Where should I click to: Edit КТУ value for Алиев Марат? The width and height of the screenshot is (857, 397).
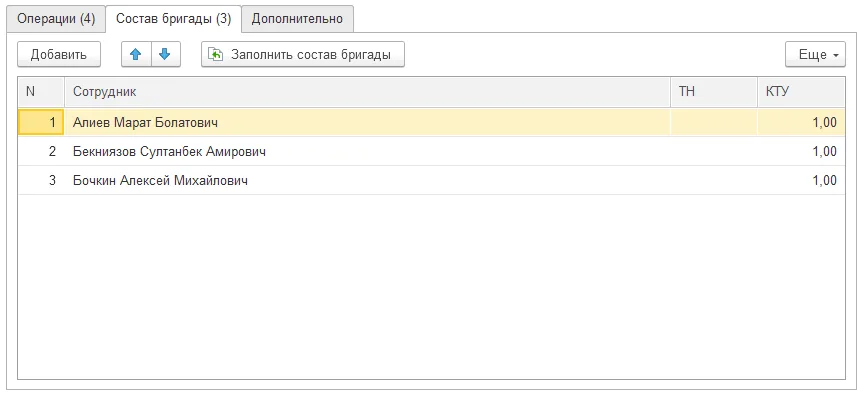pos(801,122)
